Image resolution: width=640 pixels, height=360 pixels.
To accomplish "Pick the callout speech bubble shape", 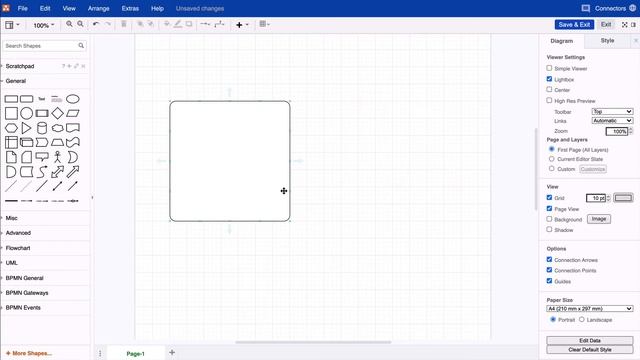I will pos(42,157).
